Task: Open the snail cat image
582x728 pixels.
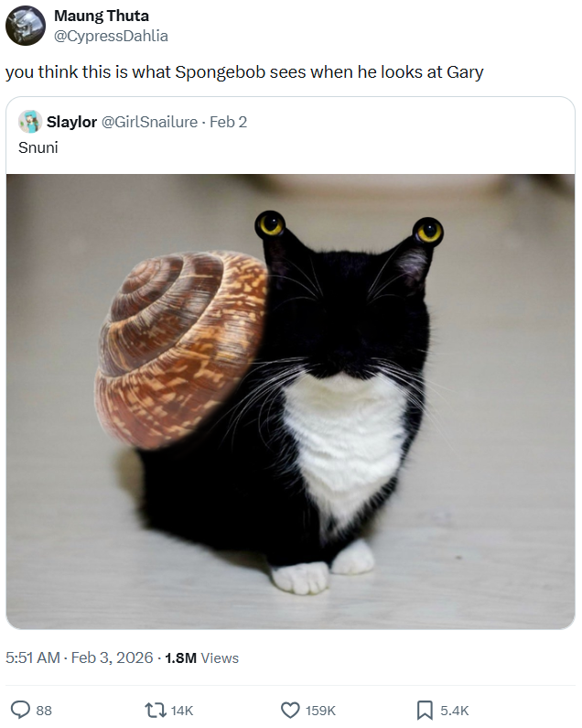Action: [x=290, y=402]
